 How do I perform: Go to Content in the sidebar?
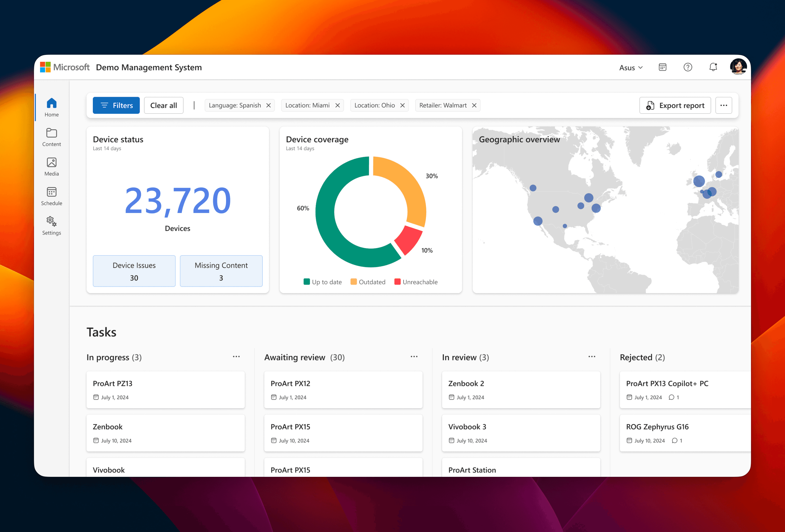click(x=51, y=137)
